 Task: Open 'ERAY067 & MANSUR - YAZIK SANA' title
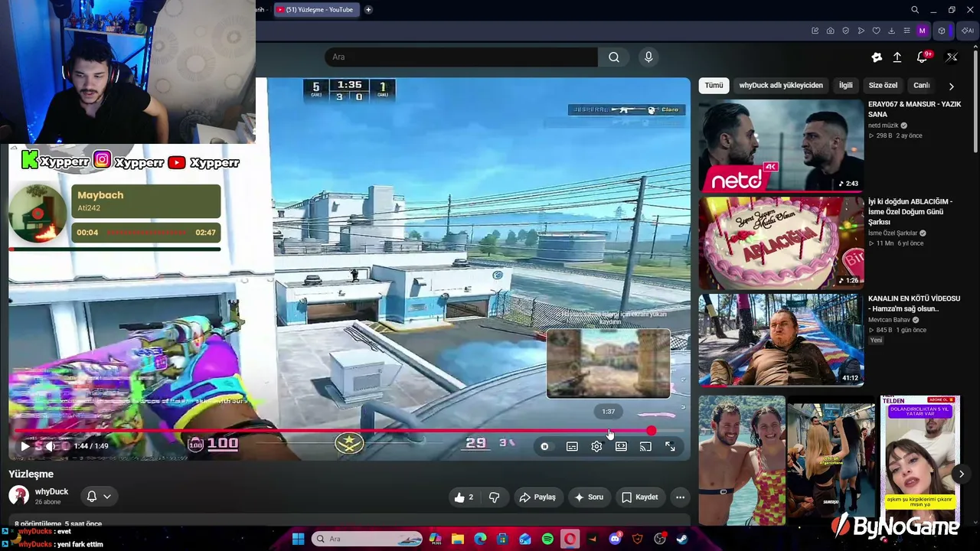tap(914, 109)
